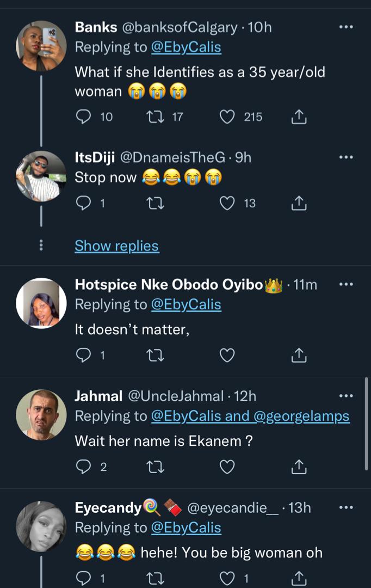Like the Banks tweet with 215 likes
This screenshot has height=588, width=371.
(227, 117)
